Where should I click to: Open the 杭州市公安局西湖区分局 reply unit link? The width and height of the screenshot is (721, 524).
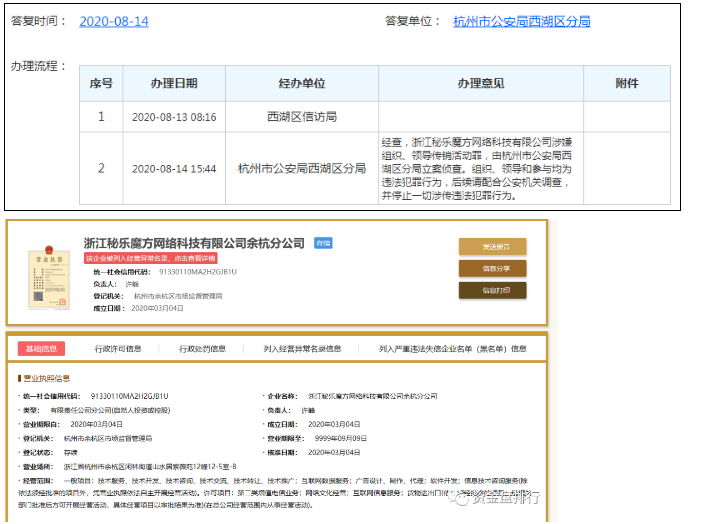click(x=521, y=21)
